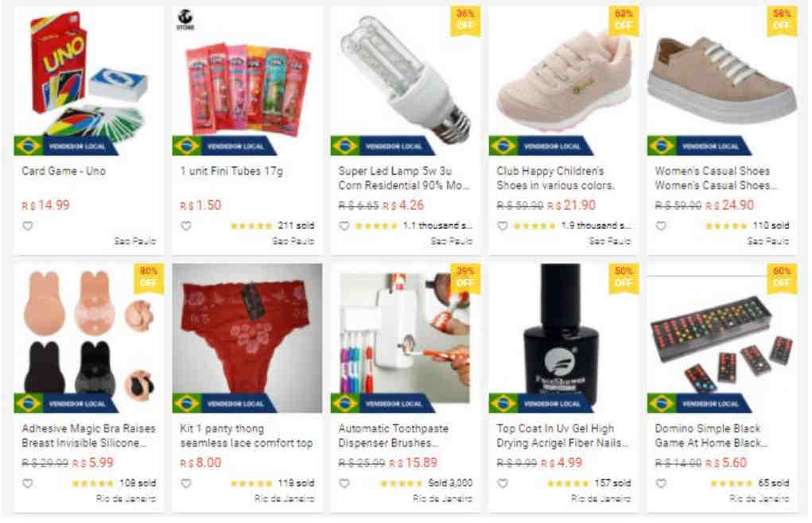Click the store globe icon on Fini Tubes
Screen dimensions: 812x523
tap(185, 20)
